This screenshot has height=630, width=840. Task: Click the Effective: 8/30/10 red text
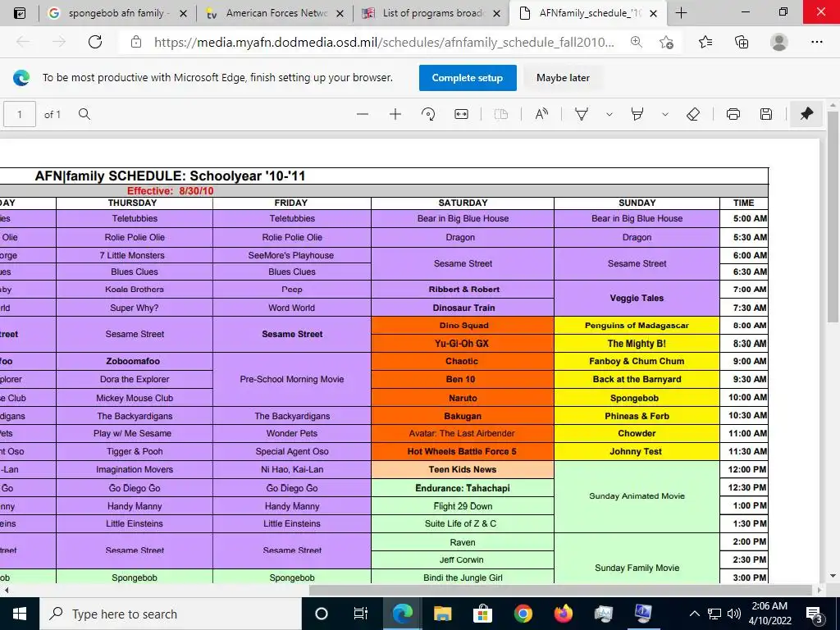[171, 190]
